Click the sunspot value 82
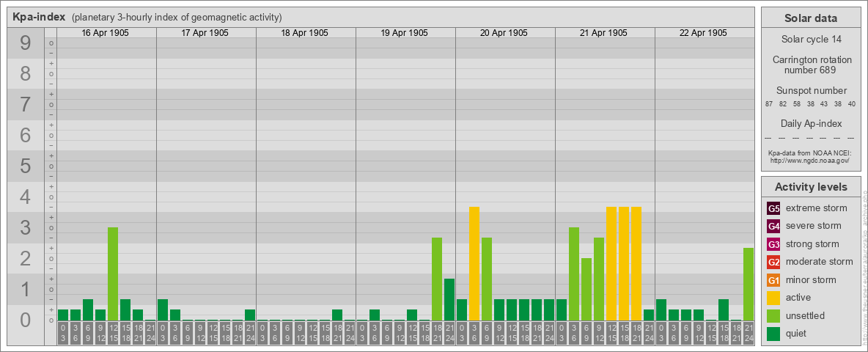 [x=783, y=104]
